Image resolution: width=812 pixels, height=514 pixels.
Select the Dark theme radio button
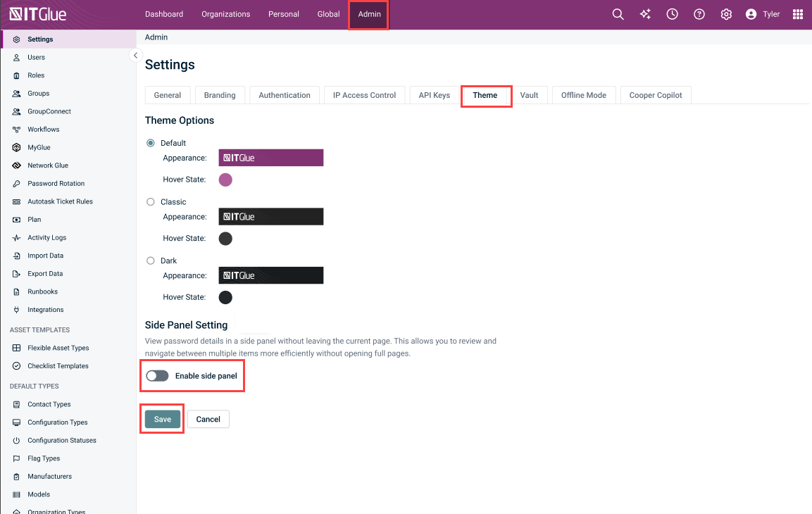[151, 261]
